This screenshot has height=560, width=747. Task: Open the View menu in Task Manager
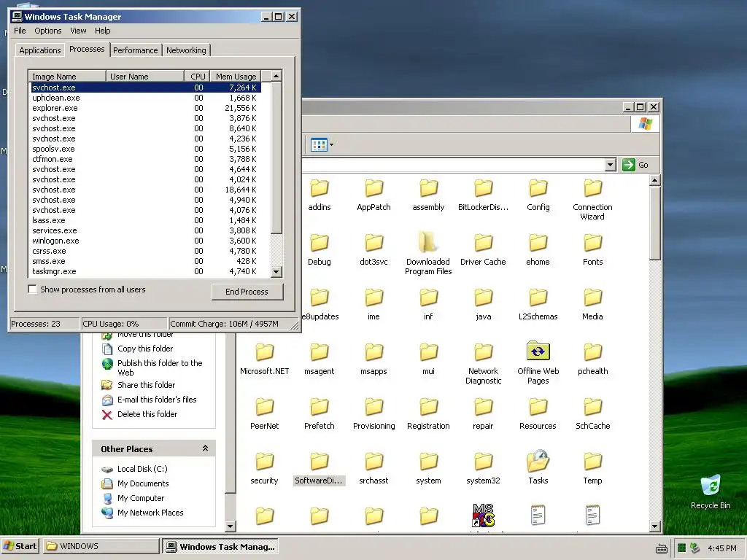click(78, 31)
